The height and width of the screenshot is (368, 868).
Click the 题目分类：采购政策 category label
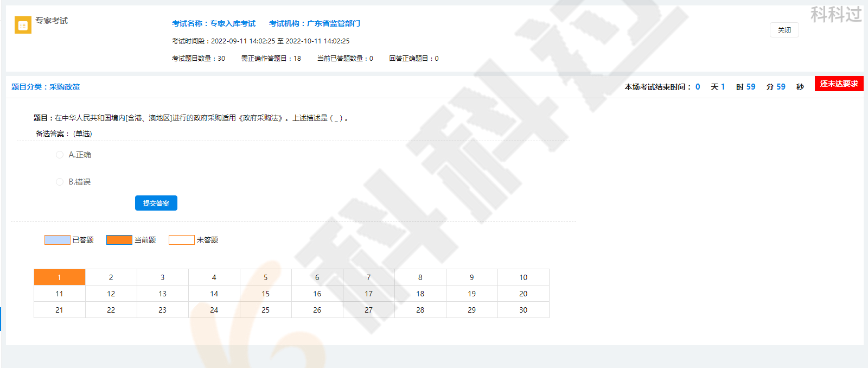tap(46, 87)
